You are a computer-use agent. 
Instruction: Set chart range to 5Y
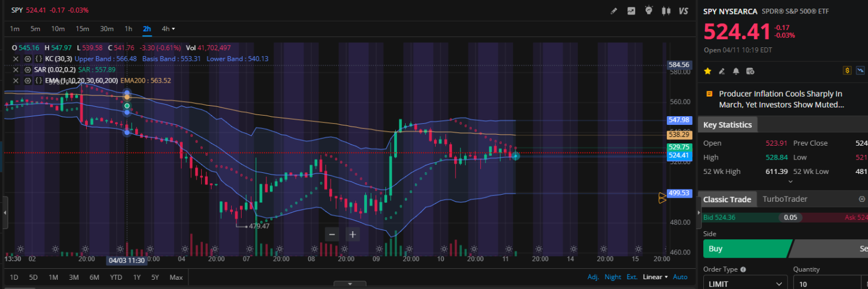[x=155, y=277]
